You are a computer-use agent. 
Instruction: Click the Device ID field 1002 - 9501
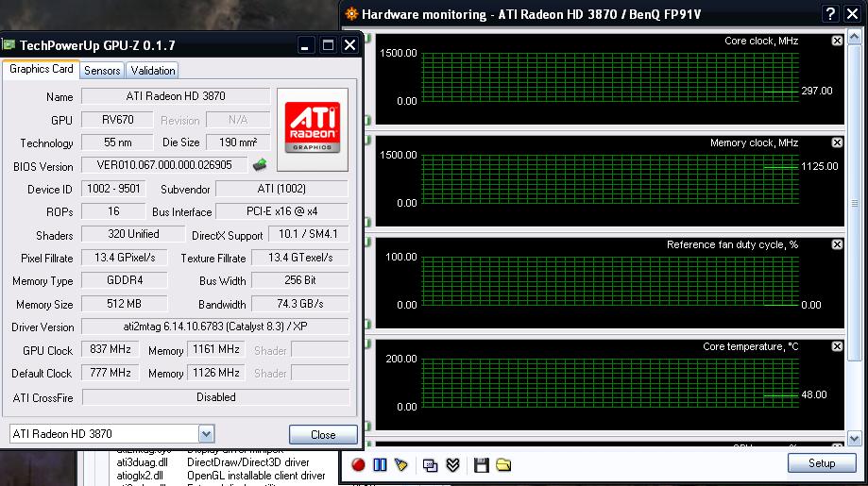point(113,189)
